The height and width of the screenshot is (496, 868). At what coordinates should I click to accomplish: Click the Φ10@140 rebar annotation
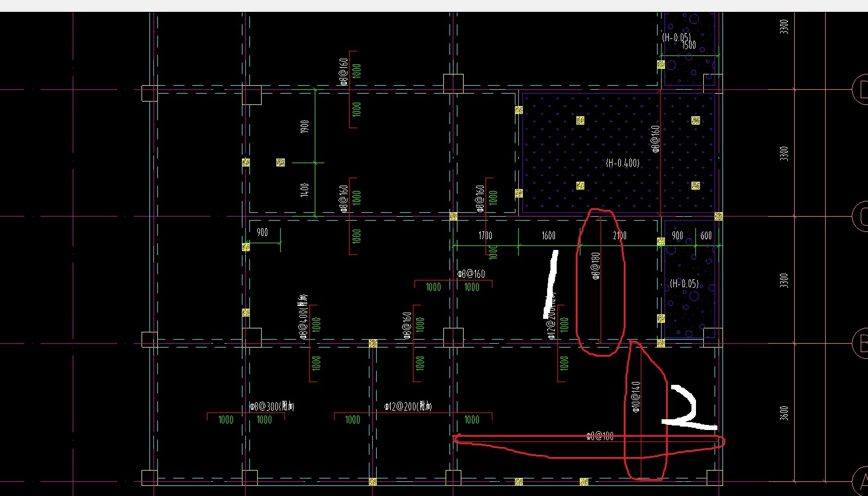636,397
